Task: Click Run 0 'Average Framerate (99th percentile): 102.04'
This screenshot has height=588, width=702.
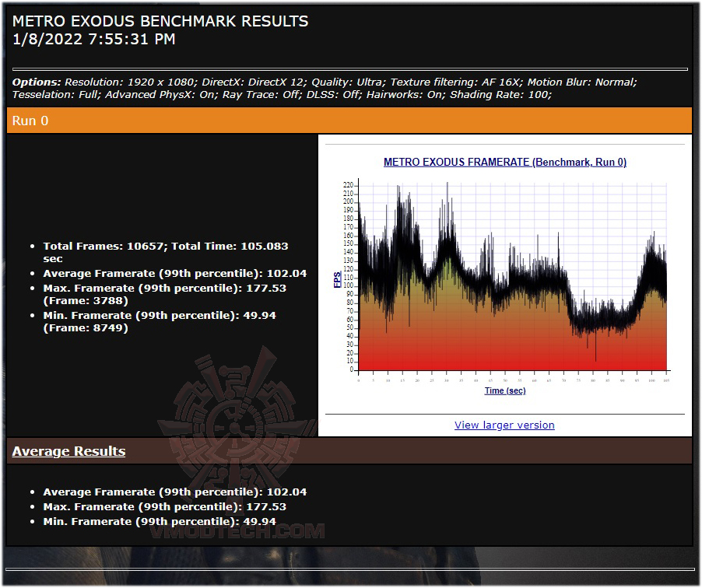Action: [175, 274]
